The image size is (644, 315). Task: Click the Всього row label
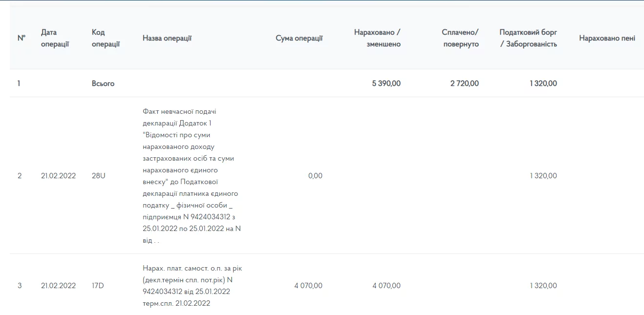pyautogui.click(x=103, y=84)
